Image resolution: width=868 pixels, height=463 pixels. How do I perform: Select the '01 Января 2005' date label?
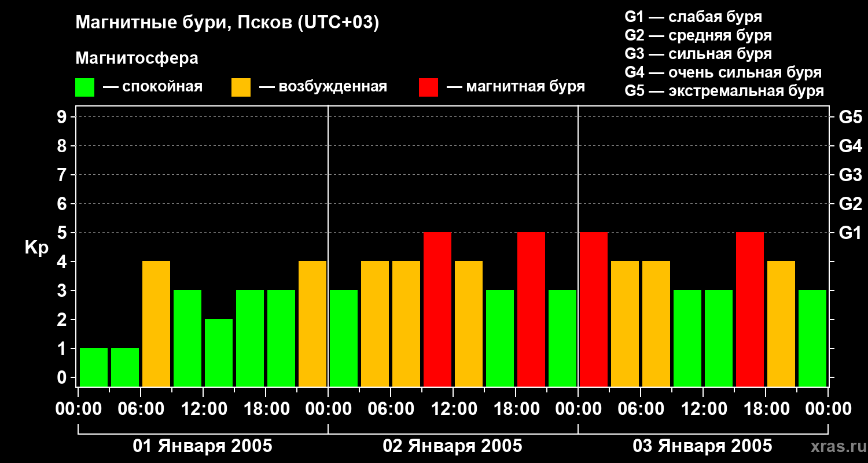tap(203, 446)
